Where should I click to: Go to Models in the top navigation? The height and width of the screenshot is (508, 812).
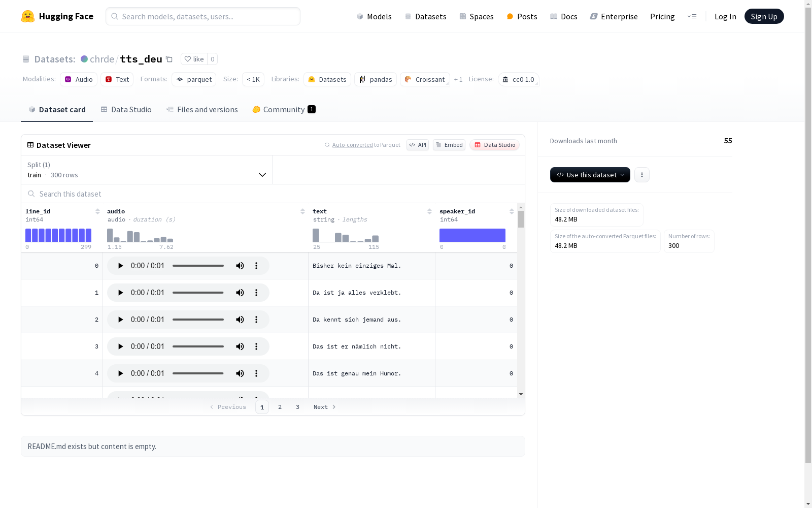click(x=374, y=16)
